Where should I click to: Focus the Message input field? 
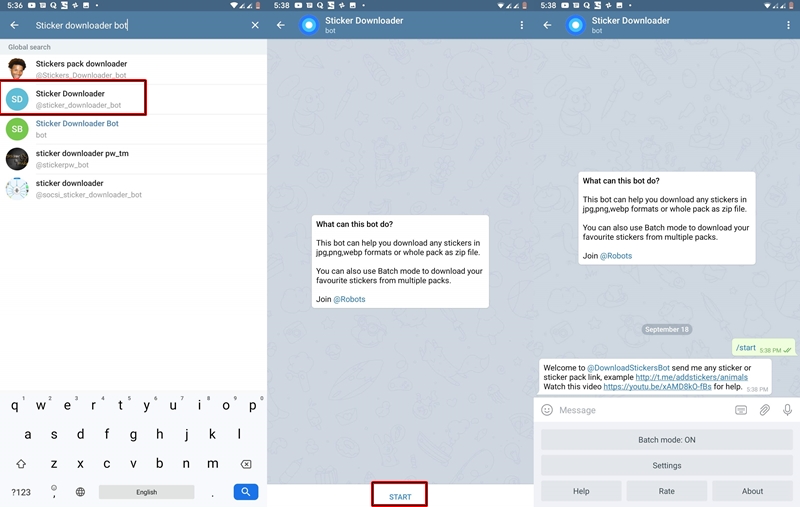tap(643, 410)
